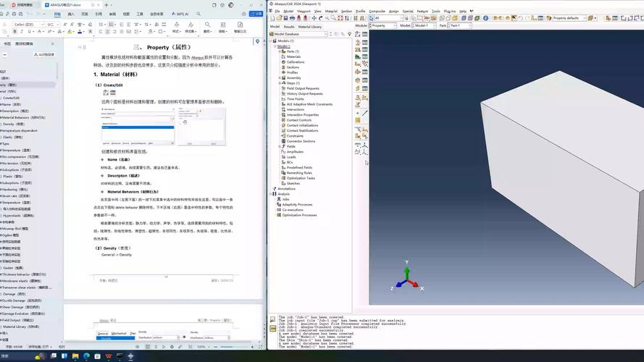Open Microsoft Edge from the taskbar
The height and width of the screenshot is (362, 644).
point(86,355)
